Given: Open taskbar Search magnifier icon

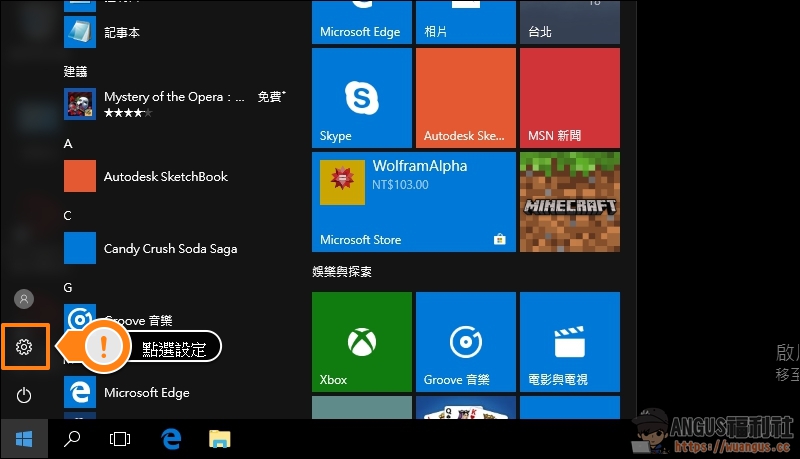Looking at the screenshot, I should click(x=72, y=438).
